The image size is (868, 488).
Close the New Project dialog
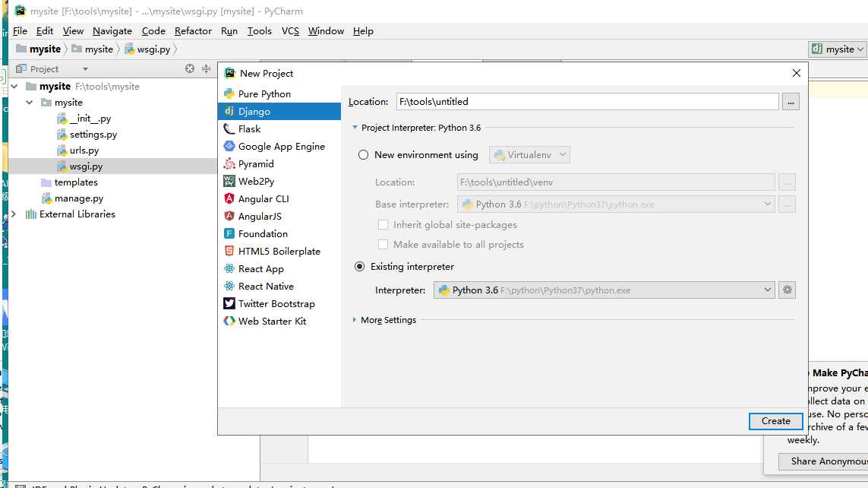(796, 73)
